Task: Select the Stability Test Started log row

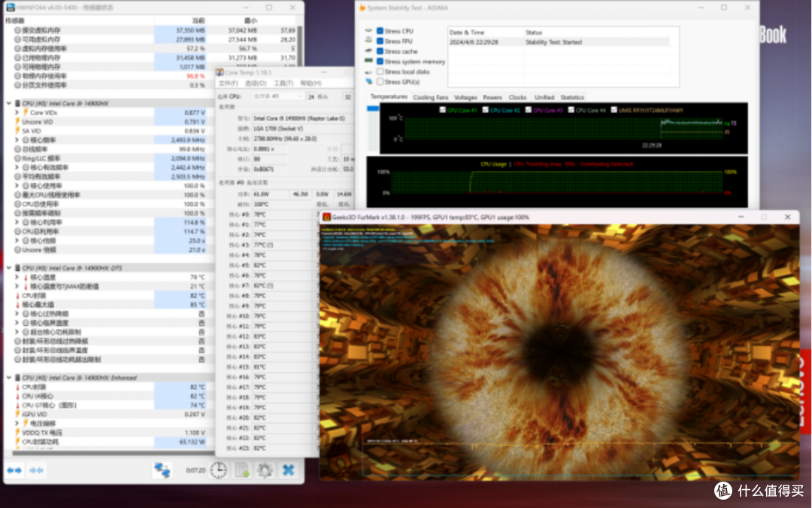Action: [x=559, y=42]
